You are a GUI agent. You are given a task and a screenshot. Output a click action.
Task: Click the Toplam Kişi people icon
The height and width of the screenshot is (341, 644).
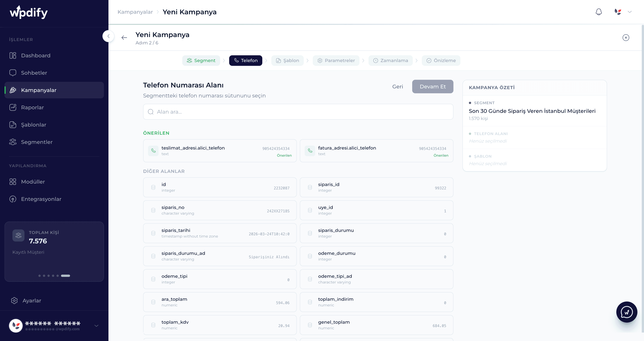pyautogui.click(x=18, y=235)
